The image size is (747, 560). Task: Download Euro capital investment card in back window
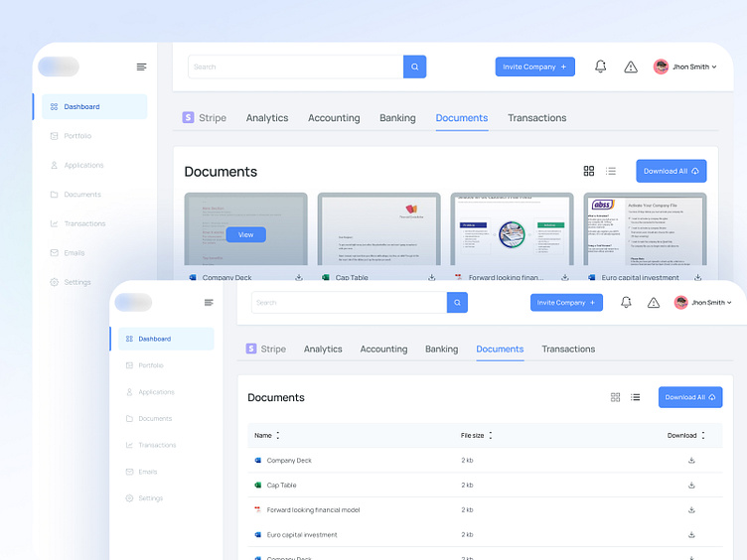(698, 277)
